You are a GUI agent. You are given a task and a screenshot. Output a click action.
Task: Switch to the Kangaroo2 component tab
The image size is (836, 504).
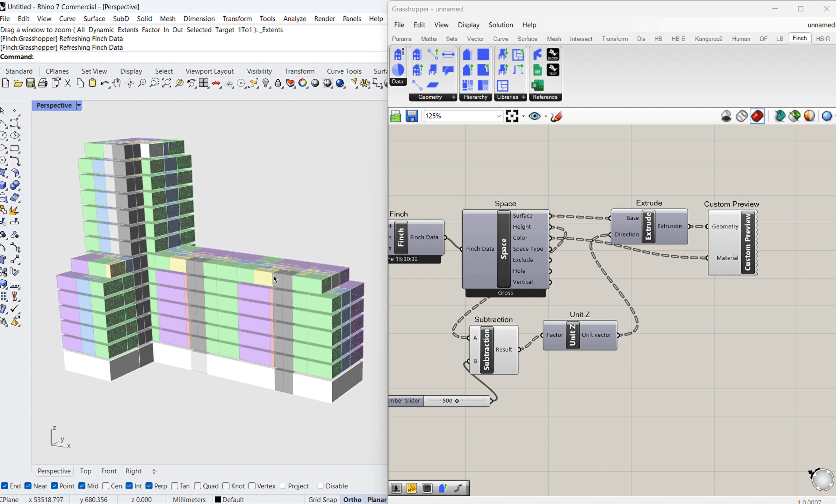pyautogui.click(x=709, y=39)
